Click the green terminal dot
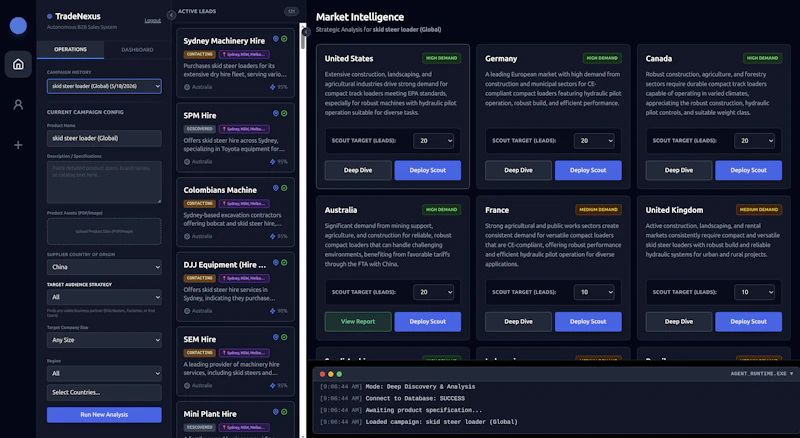This screenshot has width=800, height=438. pos(339,374)
